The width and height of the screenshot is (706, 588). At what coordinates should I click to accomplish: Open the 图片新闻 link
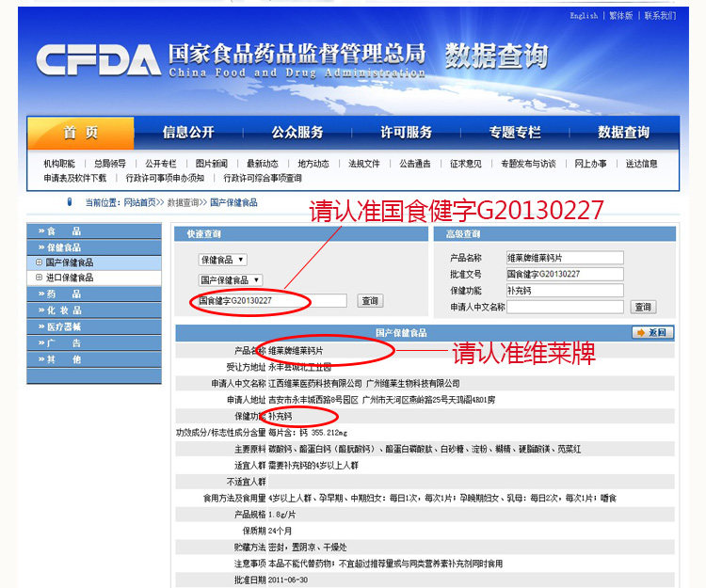pos(212,164)
